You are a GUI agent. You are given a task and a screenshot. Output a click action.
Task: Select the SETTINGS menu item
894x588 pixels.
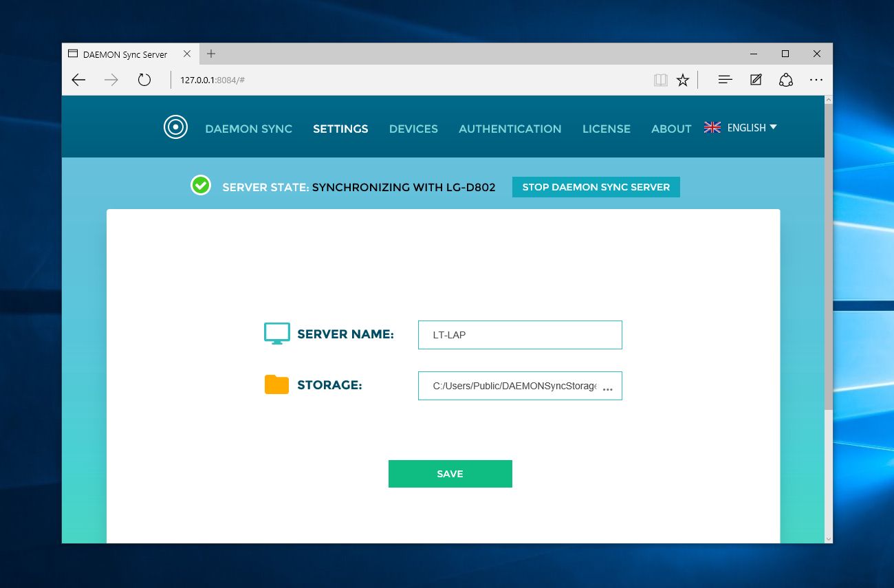coord(340,129)
